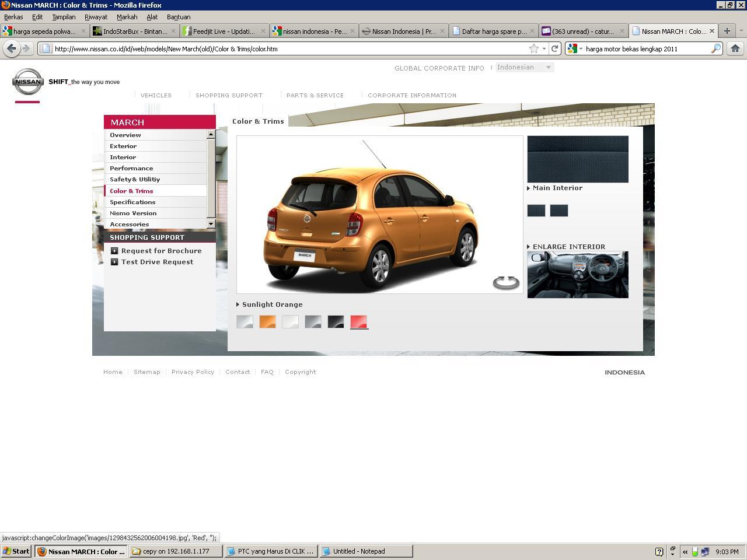Viewport: 747px width, 560px height.
Task: Click sidebar scrollbar up arrow
Action: click(x=211, y=134)
